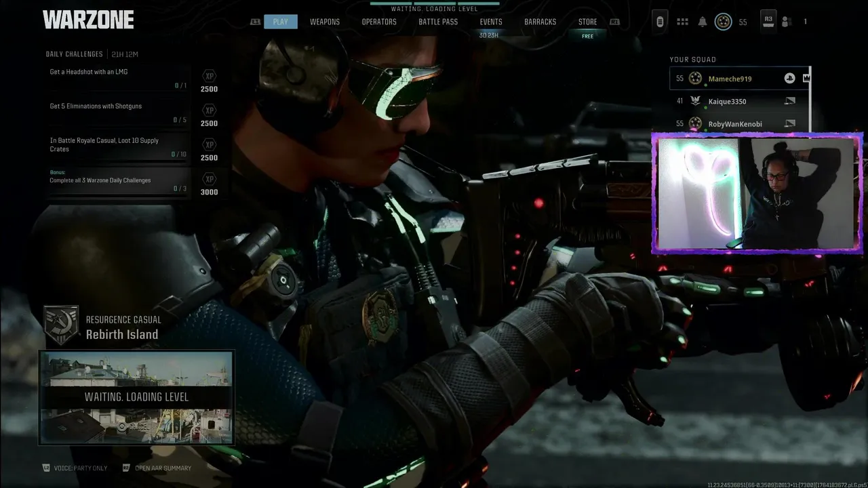Image resolution: width=868 pixels, height=488 pixels.
Task: Select squad member Kaique3350
Action: [x=740, y=101]
